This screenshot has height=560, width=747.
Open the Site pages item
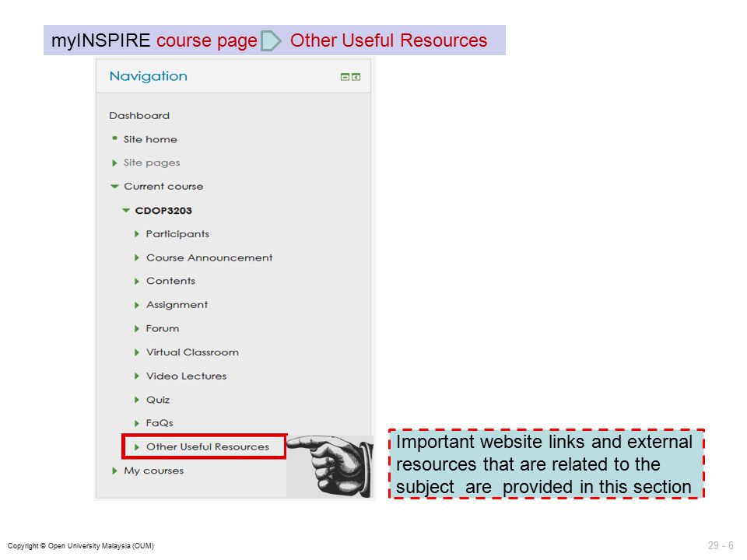click(x=152, y=163)
